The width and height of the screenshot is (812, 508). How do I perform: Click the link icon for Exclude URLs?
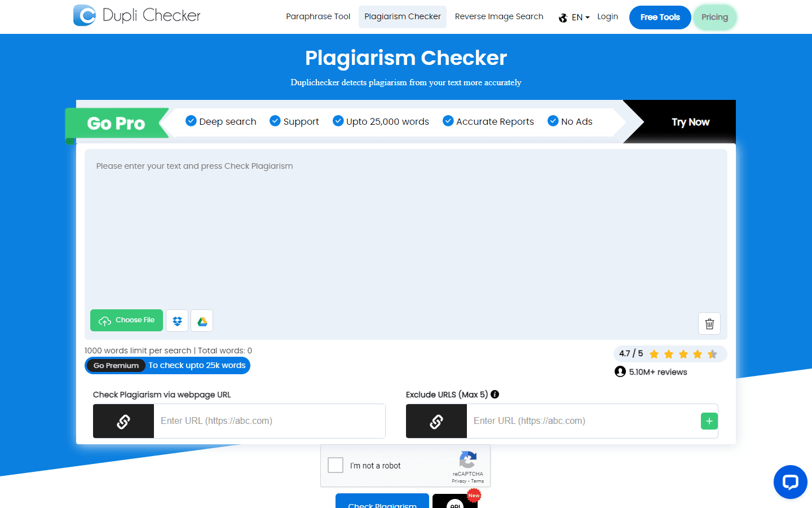pyautogui.click(x=436, y=421)
